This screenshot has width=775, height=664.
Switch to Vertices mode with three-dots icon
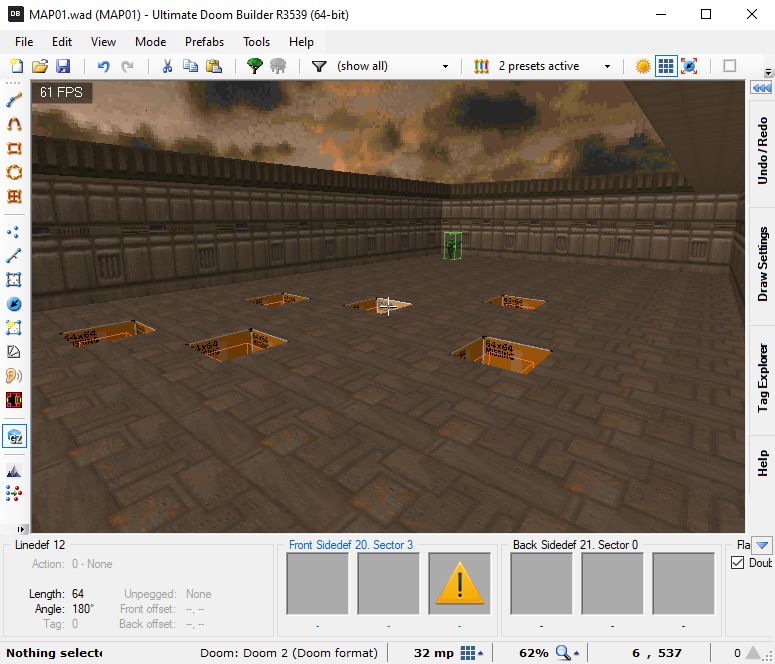pyautogui.click(x=13, y=231)
